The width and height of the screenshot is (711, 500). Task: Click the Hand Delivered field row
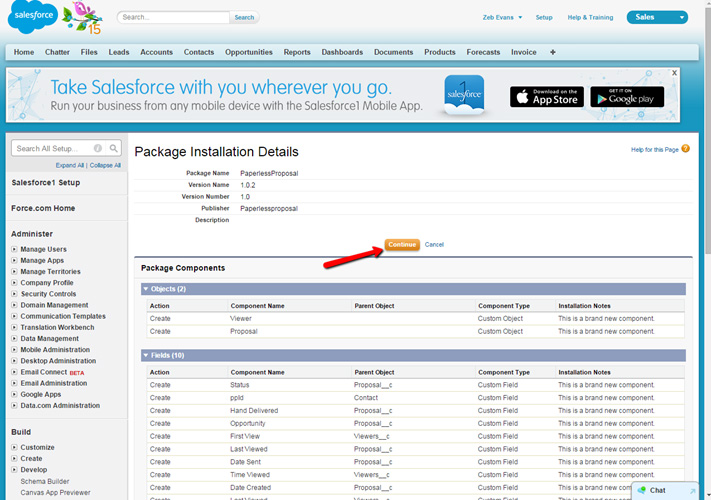coord(415,411)
